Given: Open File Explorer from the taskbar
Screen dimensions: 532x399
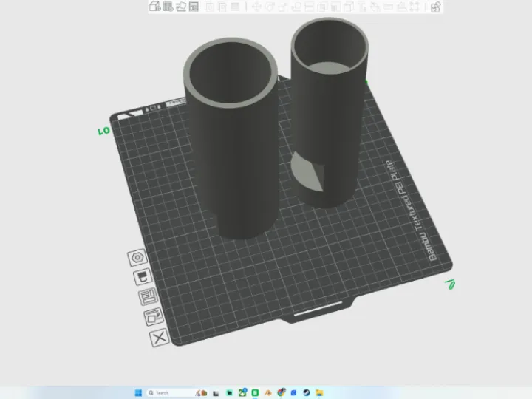Looking at the screenshot, I should (319, 393).
